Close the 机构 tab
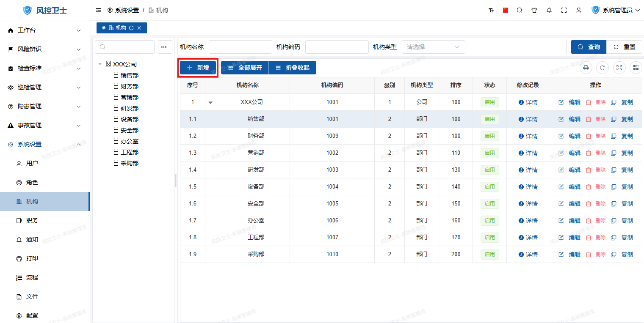644x323 pixels. (x=139, y=28)
